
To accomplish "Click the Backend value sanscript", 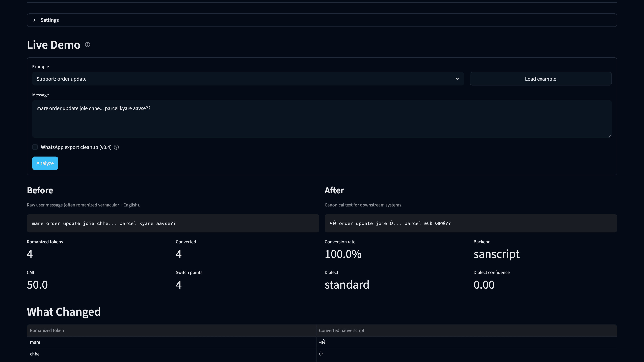I will point(496,254).
